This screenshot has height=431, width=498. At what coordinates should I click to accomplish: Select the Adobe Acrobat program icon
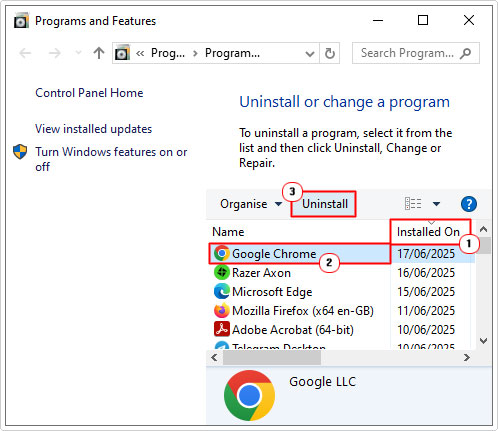click(221, 330)
